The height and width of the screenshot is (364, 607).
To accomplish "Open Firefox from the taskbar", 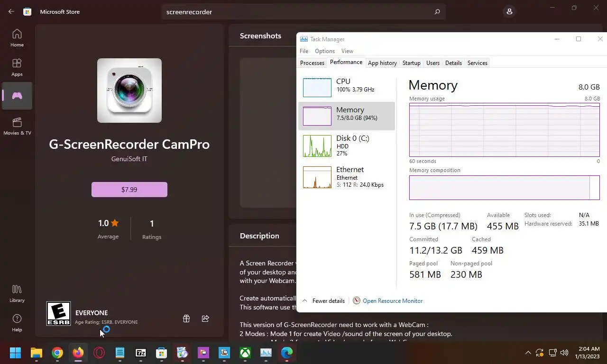I will 78,353.
